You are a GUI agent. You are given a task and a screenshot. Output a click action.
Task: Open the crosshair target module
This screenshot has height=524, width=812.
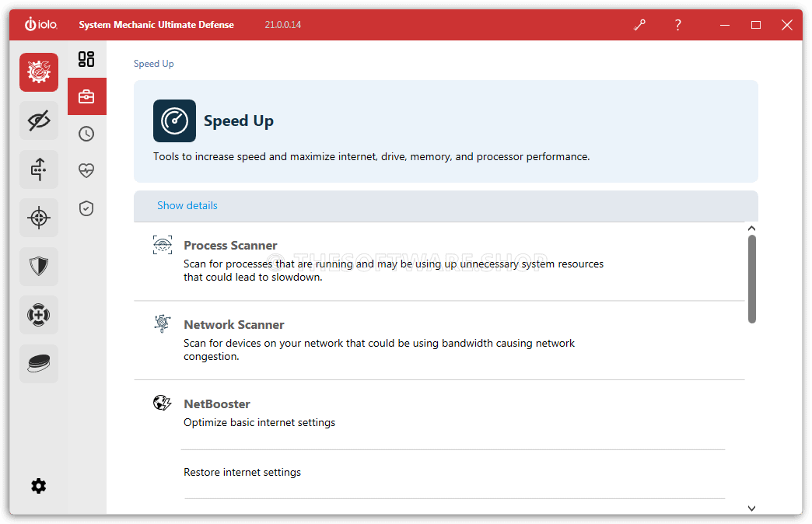click(39, 218)
